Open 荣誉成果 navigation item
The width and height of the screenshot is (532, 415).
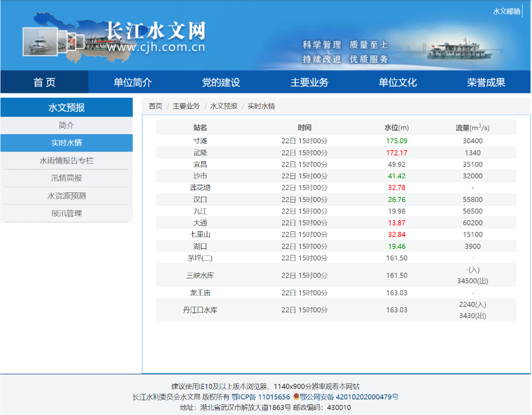486,82
